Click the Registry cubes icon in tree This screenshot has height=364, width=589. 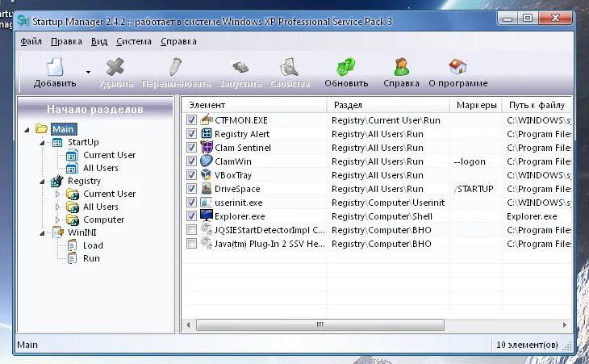click(x=57, y=181)
